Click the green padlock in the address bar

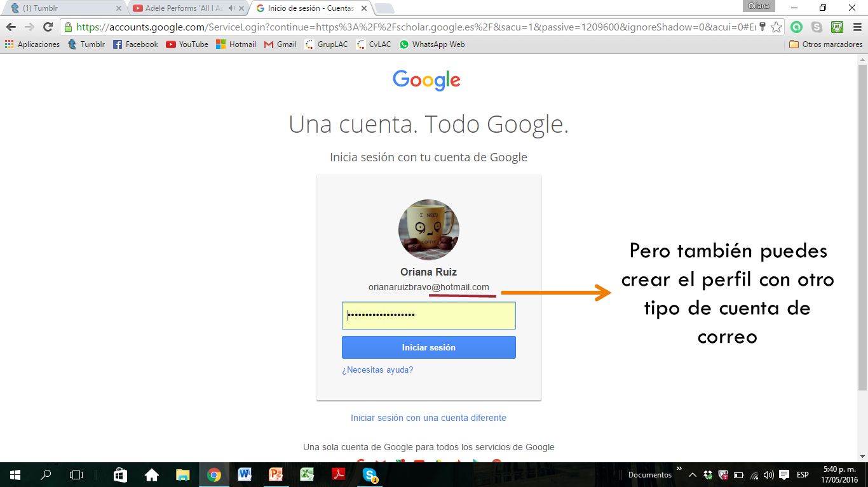click(68, 27)
